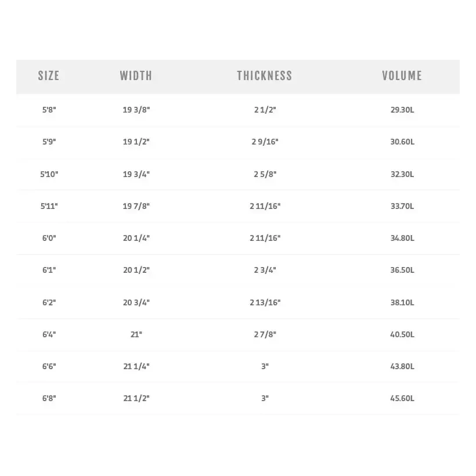Image resolution: width=476 pixels, height=476 pixels.
Task: Select the 5'9" size cell
Action: click(x=49, y=142)
